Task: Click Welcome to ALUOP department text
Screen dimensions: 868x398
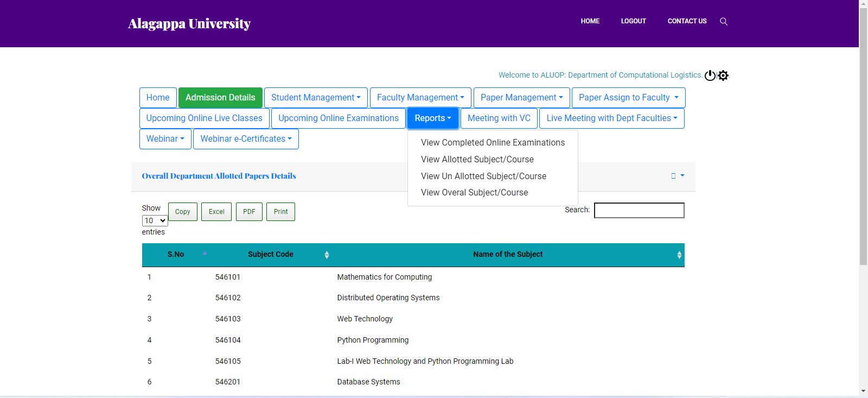Action: [601, 75]
